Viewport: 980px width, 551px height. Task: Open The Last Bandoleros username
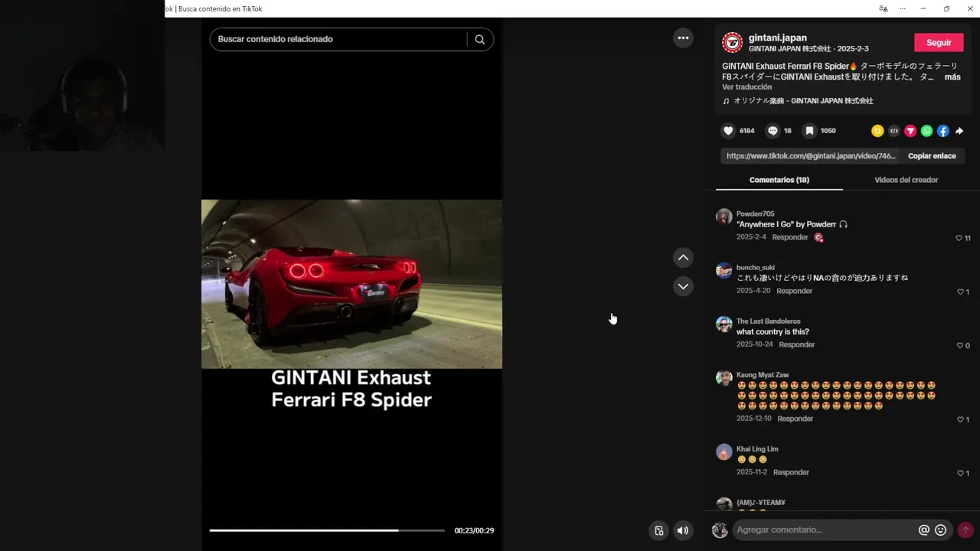768,321
